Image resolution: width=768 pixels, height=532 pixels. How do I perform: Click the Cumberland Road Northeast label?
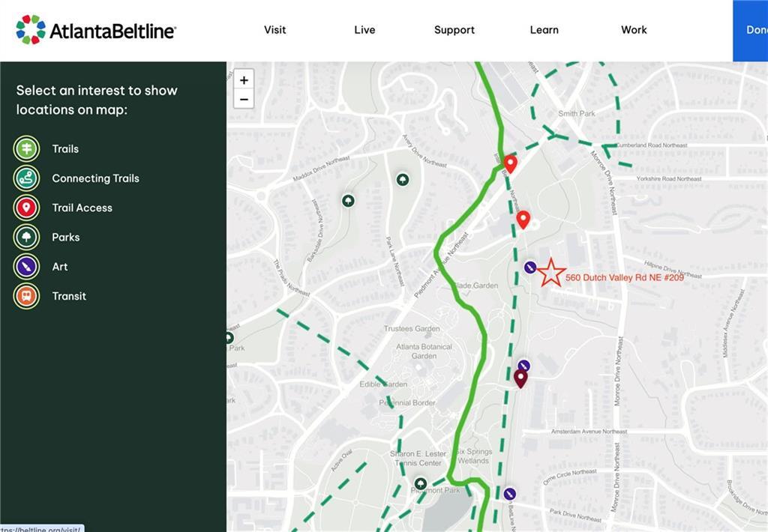click(652, 145)
